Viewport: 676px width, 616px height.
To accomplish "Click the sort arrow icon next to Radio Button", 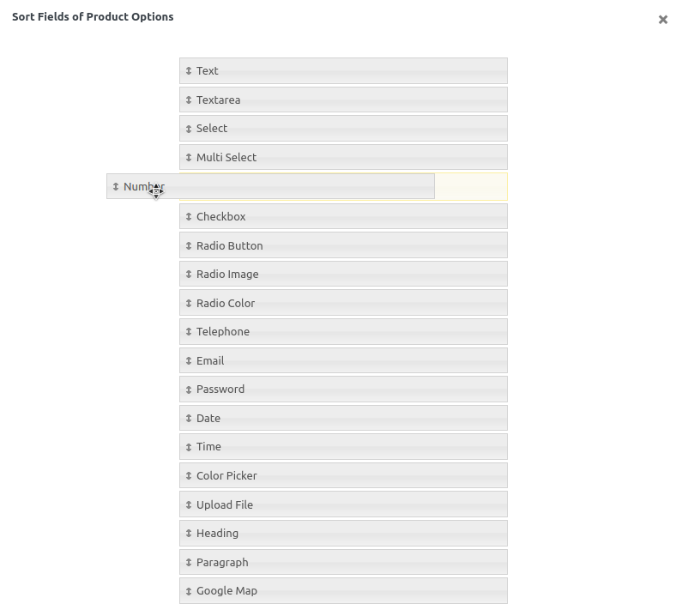I will [x=189, y=246].
